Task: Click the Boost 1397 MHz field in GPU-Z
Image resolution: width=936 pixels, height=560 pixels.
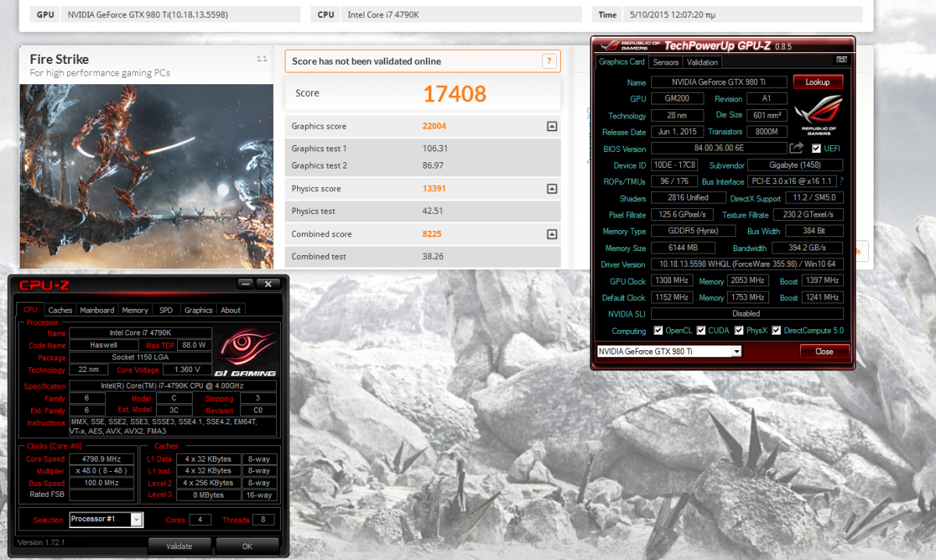Action: coord(822,281)
